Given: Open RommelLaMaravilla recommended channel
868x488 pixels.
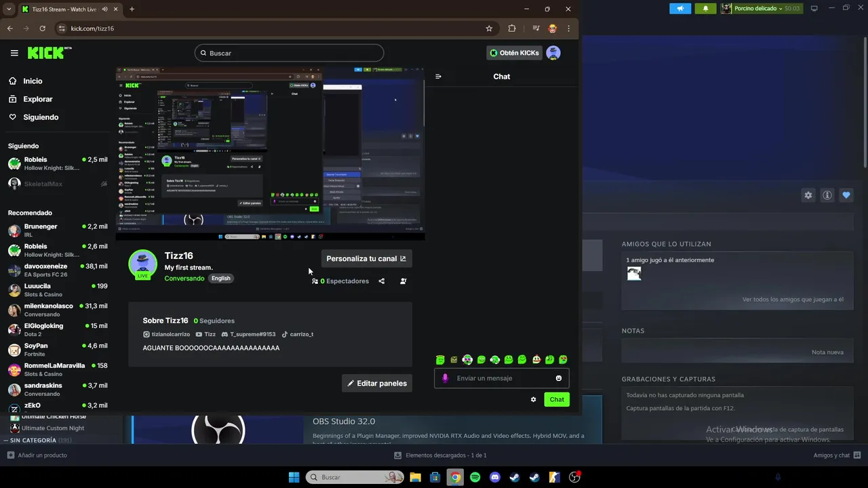Looking at the screenshot, I should 58,369.
